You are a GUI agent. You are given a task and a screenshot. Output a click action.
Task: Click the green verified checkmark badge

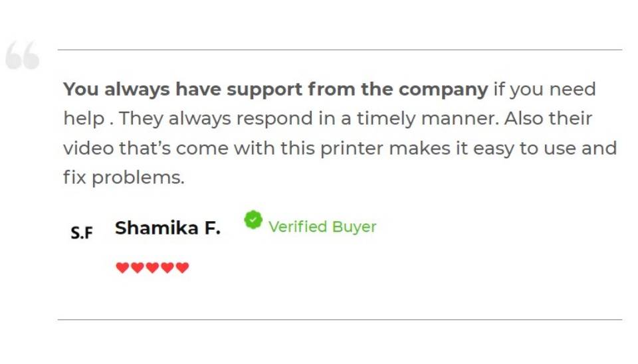253,220
